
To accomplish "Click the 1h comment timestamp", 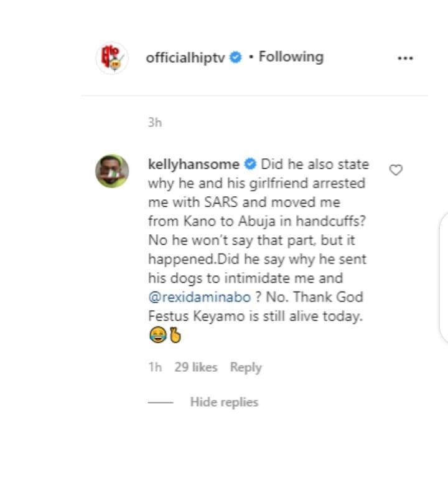I will click(155, 367).
